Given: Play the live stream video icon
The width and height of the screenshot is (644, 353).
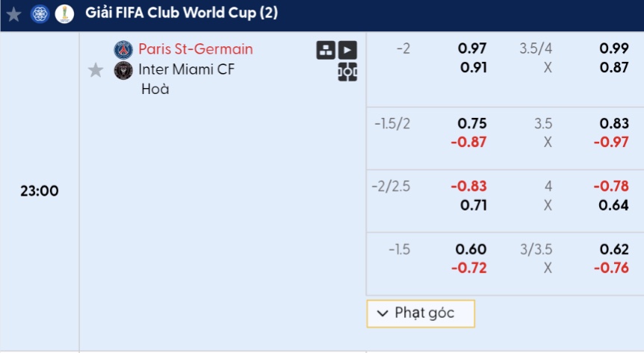Looking at the screenshot, I should tap(347, 50).
